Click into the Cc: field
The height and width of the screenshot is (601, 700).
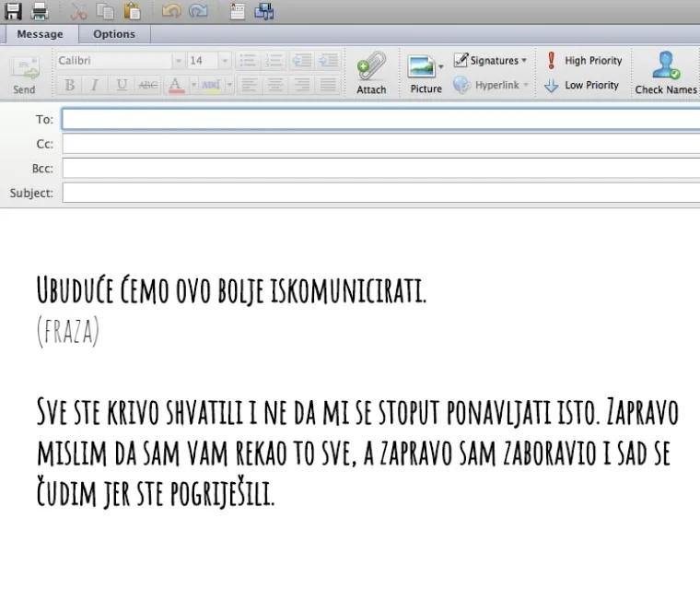click(380, 144)
